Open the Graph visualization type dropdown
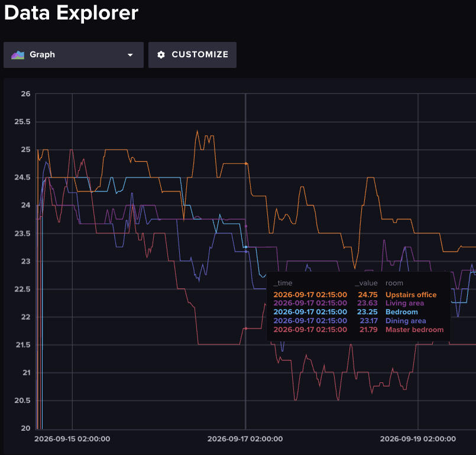Image resolution: width=476 pixels, height=455 pixels. (x=73, y=55)
